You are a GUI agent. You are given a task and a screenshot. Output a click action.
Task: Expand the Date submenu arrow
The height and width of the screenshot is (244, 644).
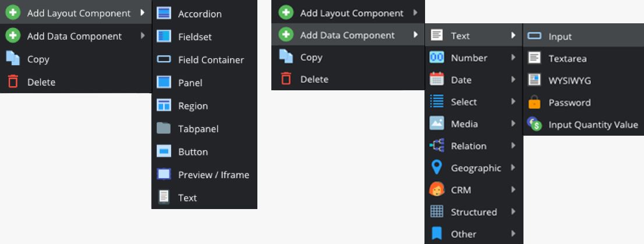point(514,80)
